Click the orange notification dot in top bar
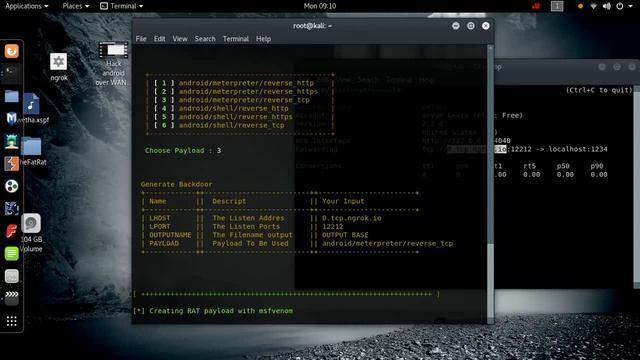This screenshot has width=640, height=360. coord(580,6)
